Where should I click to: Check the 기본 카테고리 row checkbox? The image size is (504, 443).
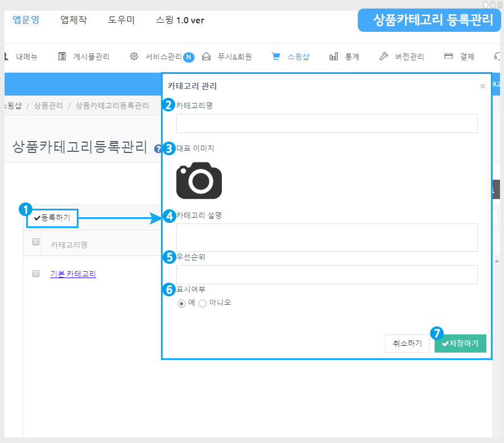pos(36,274)
